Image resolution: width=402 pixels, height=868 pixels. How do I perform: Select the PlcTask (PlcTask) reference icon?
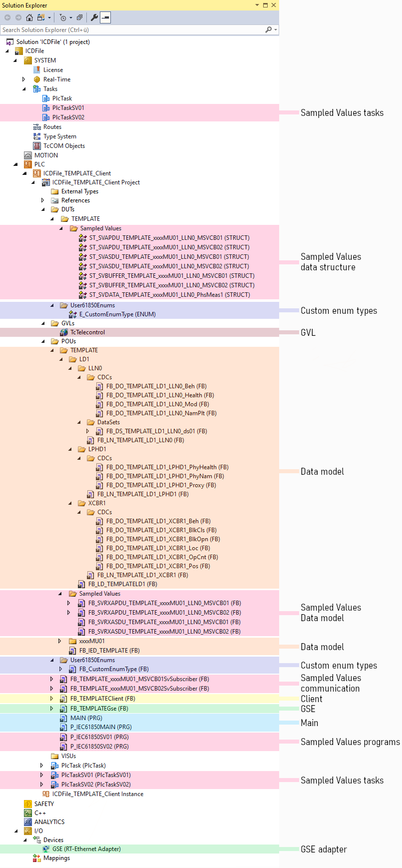[x=55, y=766]
